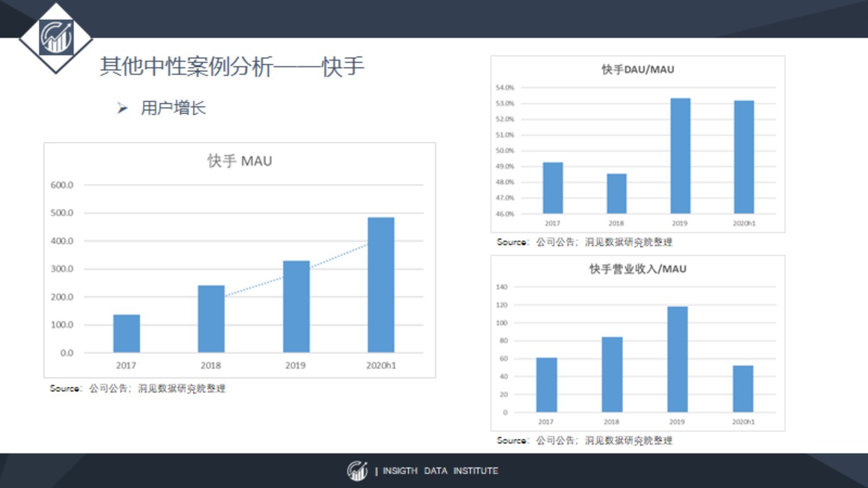Click the 2018 bar in 快手 MAU chart
Screen dimensions: 868x488
tap(211, 319)
